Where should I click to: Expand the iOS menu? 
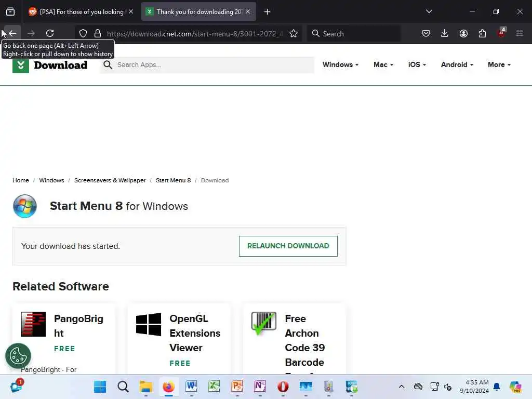[417, 64]
